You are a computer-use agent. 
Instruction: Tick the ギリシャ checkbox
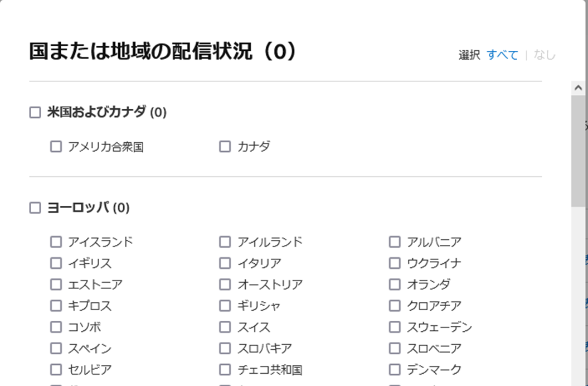point(225,306)
